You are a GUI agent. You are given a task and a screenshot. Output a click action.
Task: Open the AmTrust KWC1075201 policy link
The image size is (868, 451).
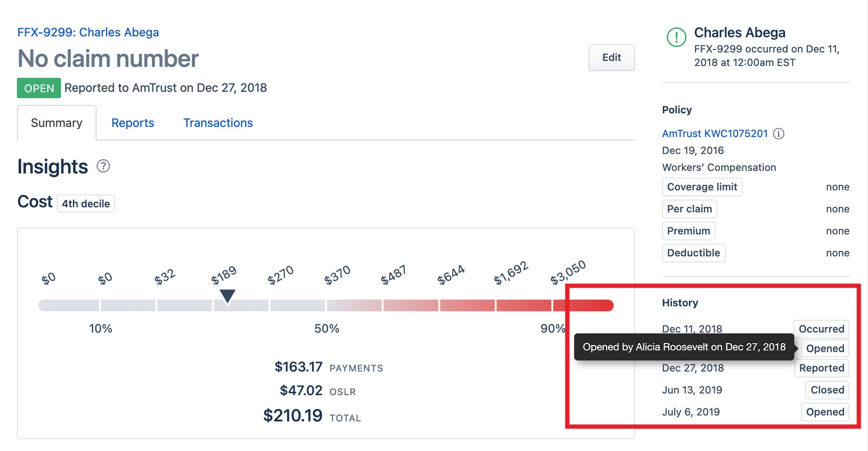[715, 134]
